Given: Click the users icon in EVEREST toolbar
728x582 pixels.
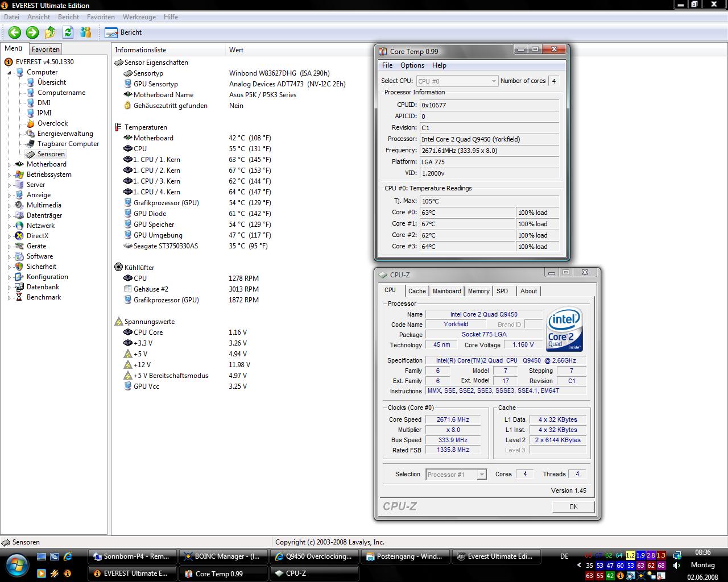Looking at the screenshot, I should click(x=86, y=32).
